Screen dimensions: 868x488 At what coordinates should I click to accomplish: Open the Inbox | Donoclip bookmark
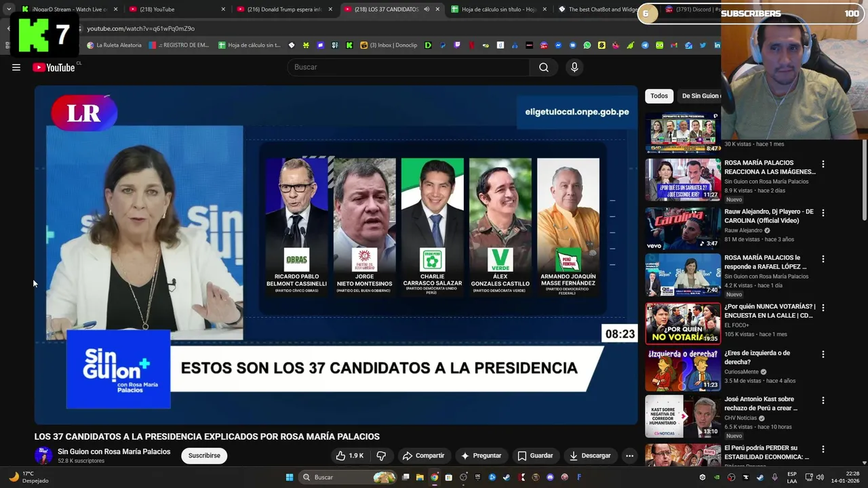click(x=389, y=45)
